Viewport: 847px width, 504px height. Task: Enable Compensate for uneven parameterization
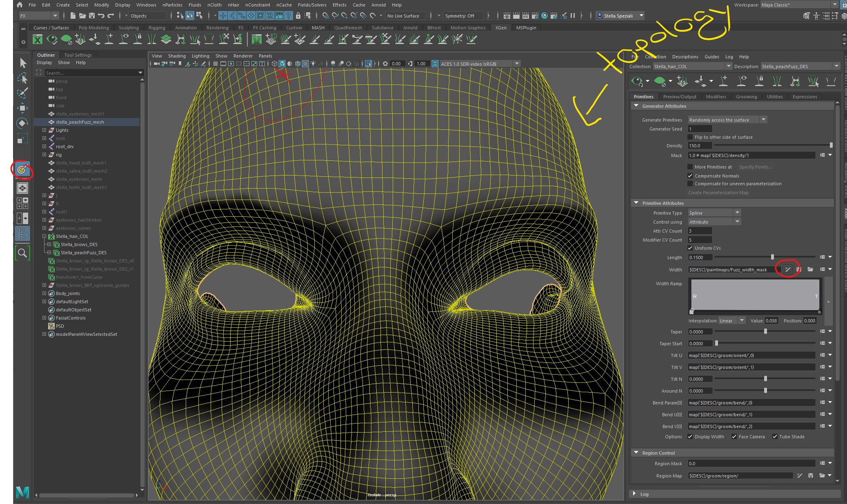pos(690,184)
